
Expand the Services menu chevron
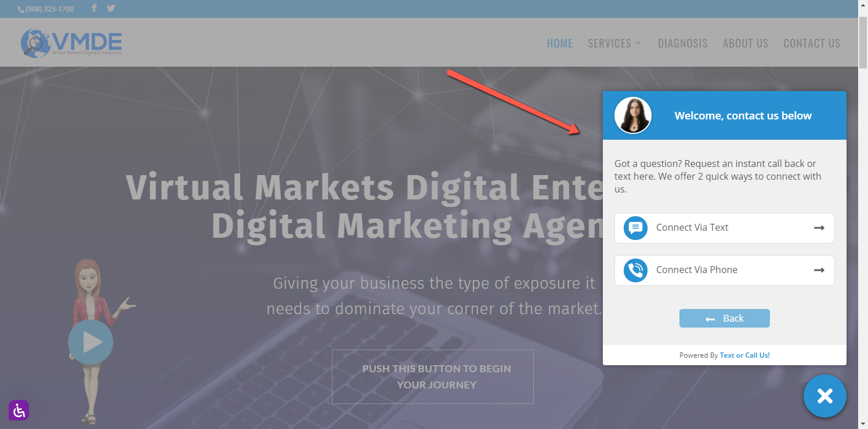click(x=638, y=43)
